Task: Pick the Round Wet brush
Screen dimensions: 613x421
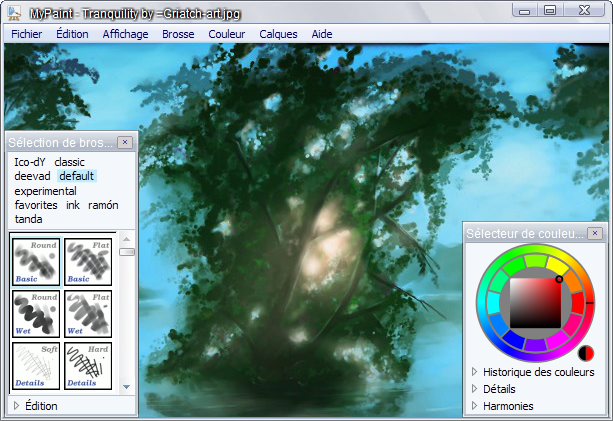Action: [36, 313]
